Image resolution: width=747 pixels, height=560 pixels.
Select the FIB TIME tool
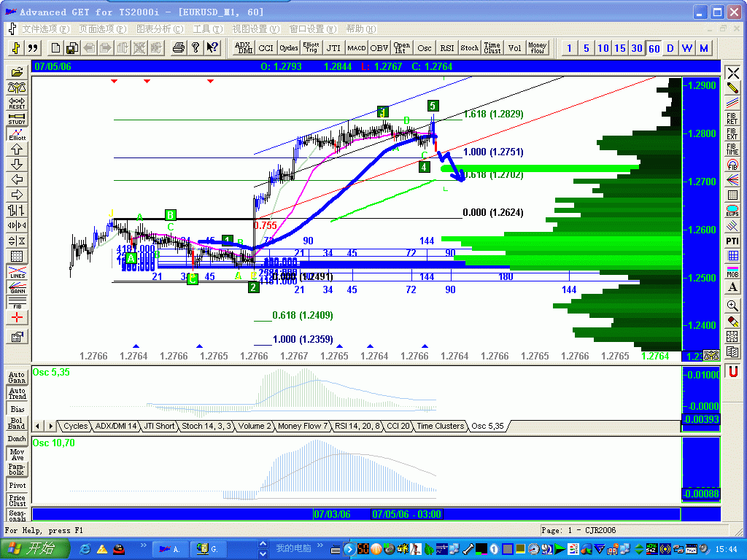point(732,149)
